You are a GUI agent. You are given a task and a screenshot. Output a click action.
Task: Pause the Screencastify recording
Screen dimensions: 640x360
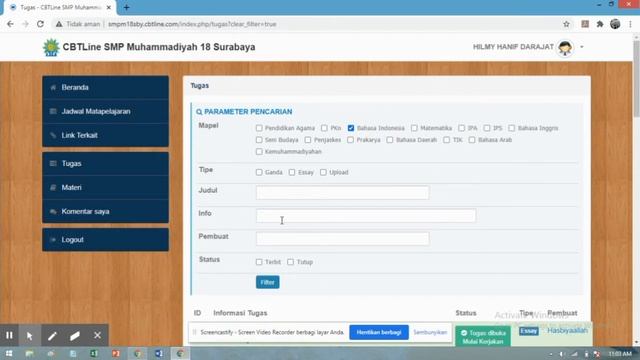pyautogui.click(x=9, y=336)
